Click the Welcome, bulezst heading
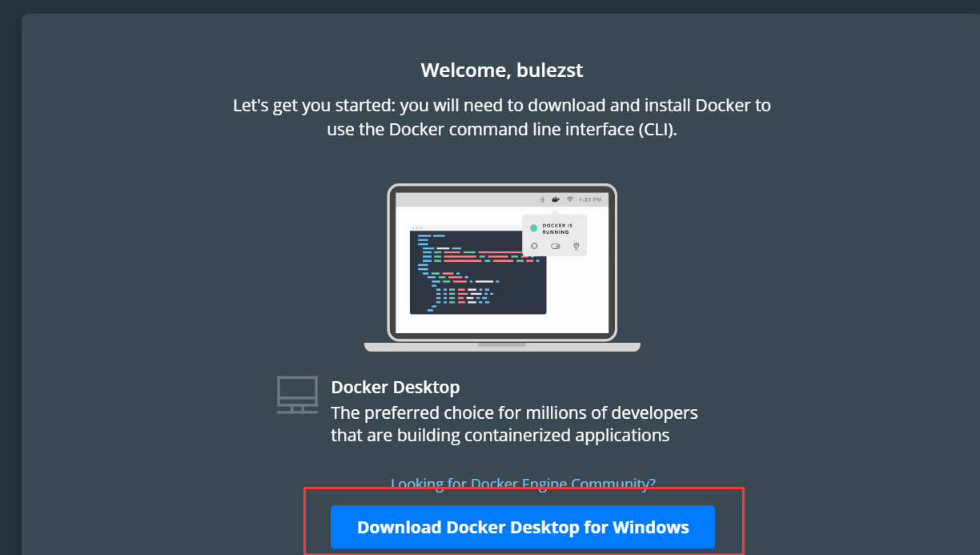 coord(502,70)
